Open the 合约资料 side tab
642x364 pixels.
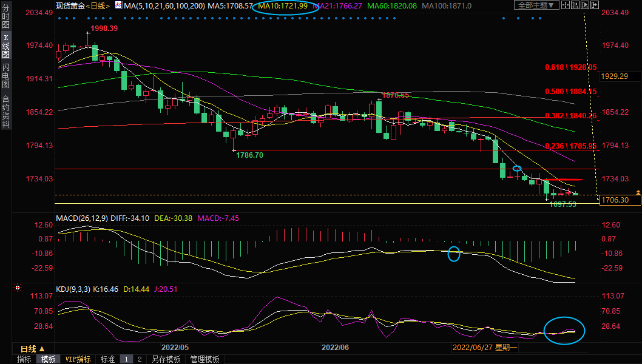5,112
